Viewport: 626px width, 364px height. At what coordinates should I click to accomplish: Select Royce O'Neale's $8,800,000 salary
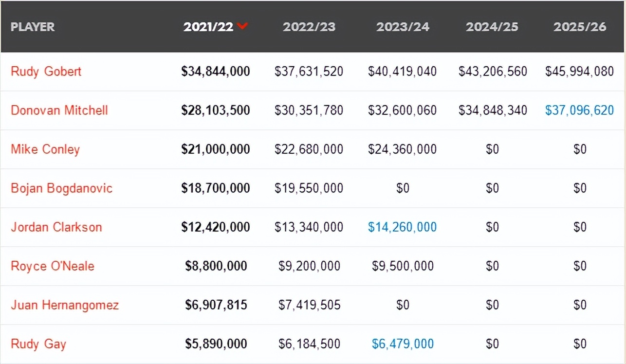pyautogui.click(x=216, y=266)
